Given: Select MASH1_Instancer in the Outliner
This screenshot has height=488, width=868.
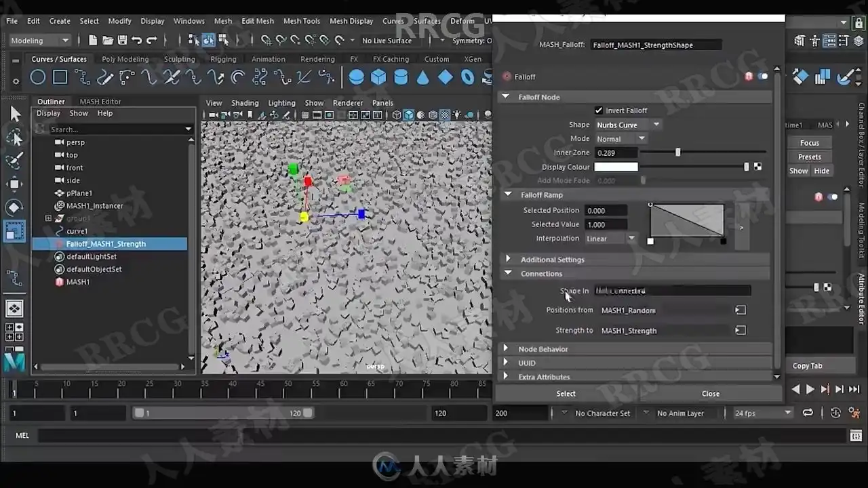Looking at the screenshot, I should click(94, 206).
